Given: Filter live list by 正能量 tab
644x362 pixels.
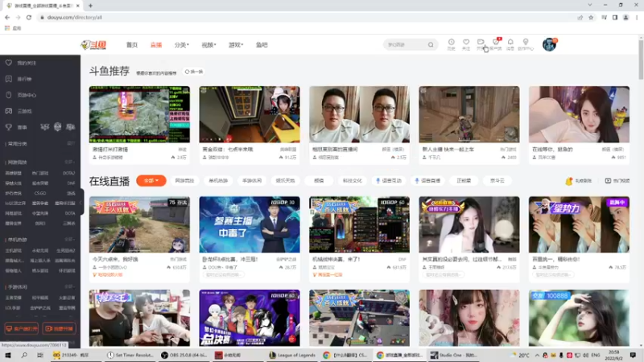Looking at the screenshot, I should (x=464, y=180).
